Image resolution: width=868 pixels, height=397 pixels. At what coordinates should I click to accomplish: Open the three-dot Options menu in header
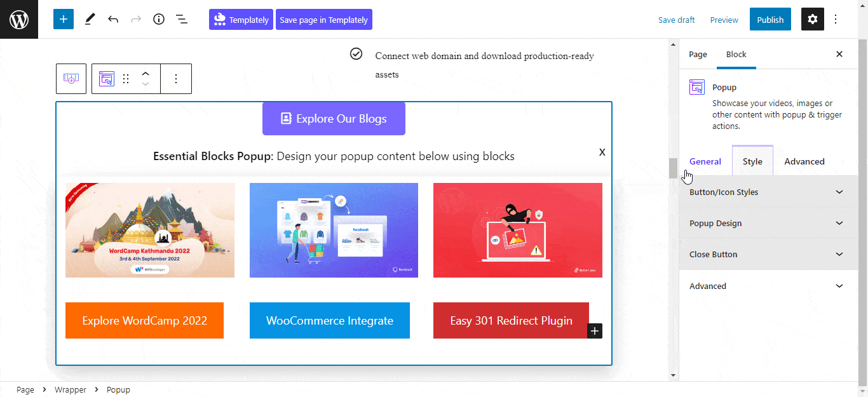[x=836, y=19]
